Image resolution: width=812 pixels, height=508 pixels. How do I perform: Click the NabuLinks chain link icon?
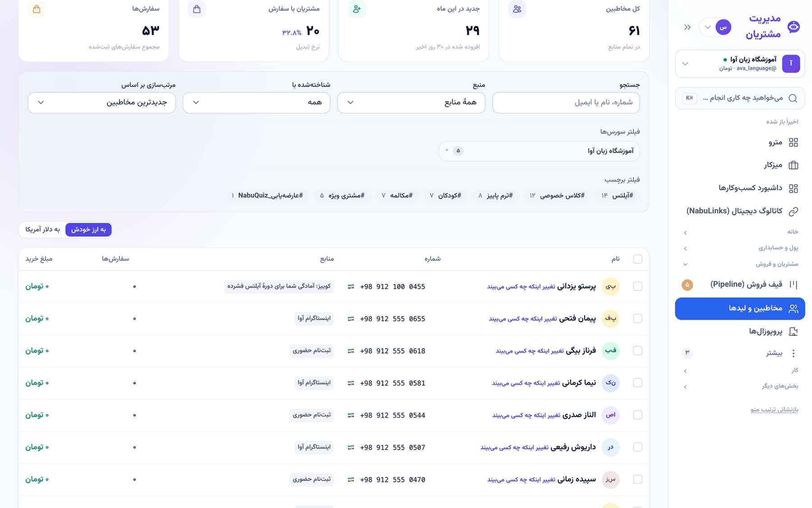click(794, 211)
